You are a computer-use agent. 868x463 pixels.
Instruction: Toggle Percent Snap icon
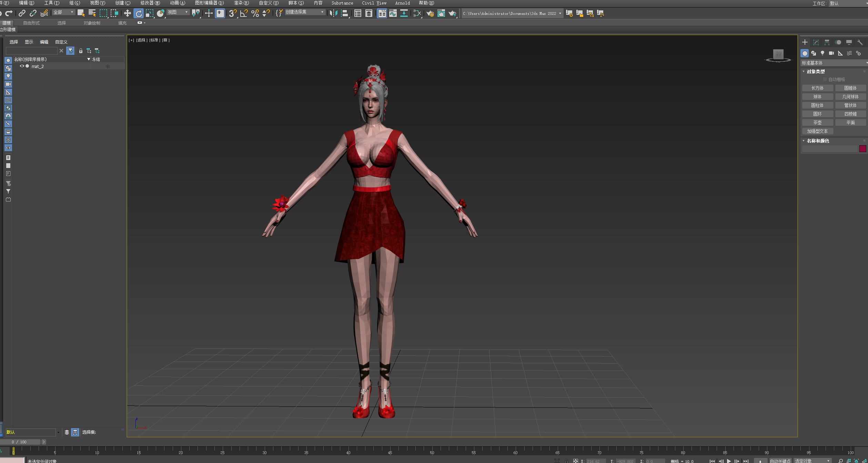point(255,13)
